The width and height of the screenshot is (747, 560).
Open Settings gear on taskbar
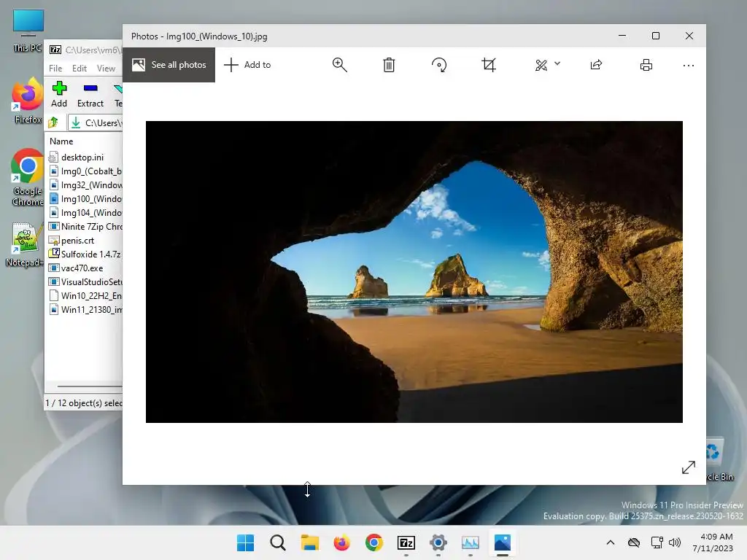pos(438,542)
